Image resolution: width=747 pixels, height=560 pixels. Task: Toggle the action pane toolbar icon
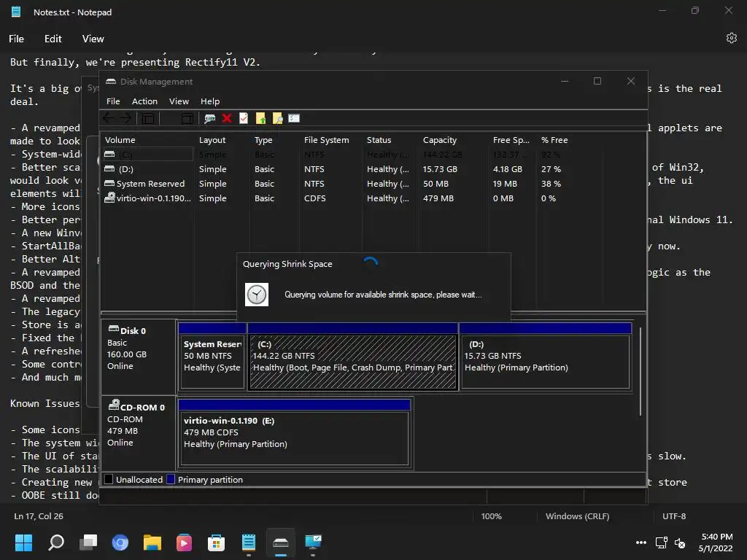[187, 118]
